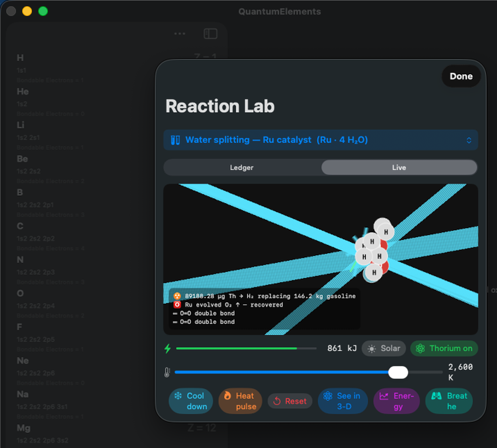
Task: Click the molecule cluster in the live view
Action: point(375,251)
